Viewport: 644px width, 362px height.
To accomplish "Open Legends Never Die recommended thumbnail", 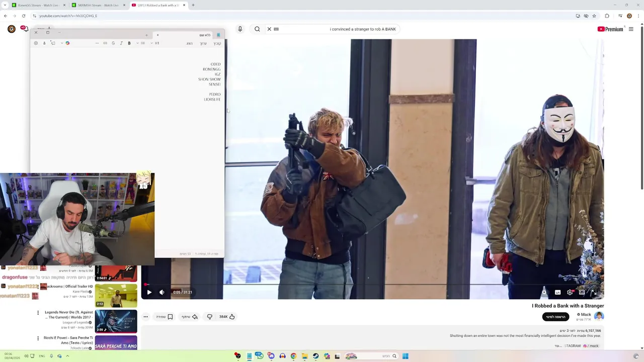I will (x=116, y=321).
